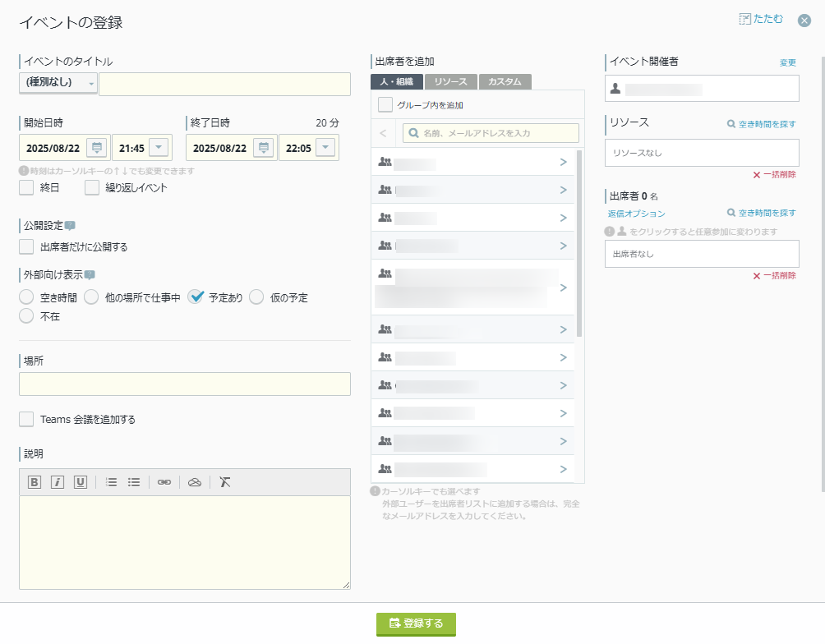Click the search magnifier in attendee field
The image size is (825, 644).
[414, 133]
